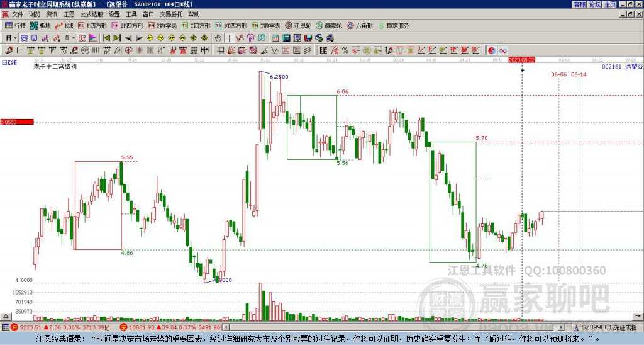Click the horizontal chart scrollbar
644x345 pixels.
(377, 327)
